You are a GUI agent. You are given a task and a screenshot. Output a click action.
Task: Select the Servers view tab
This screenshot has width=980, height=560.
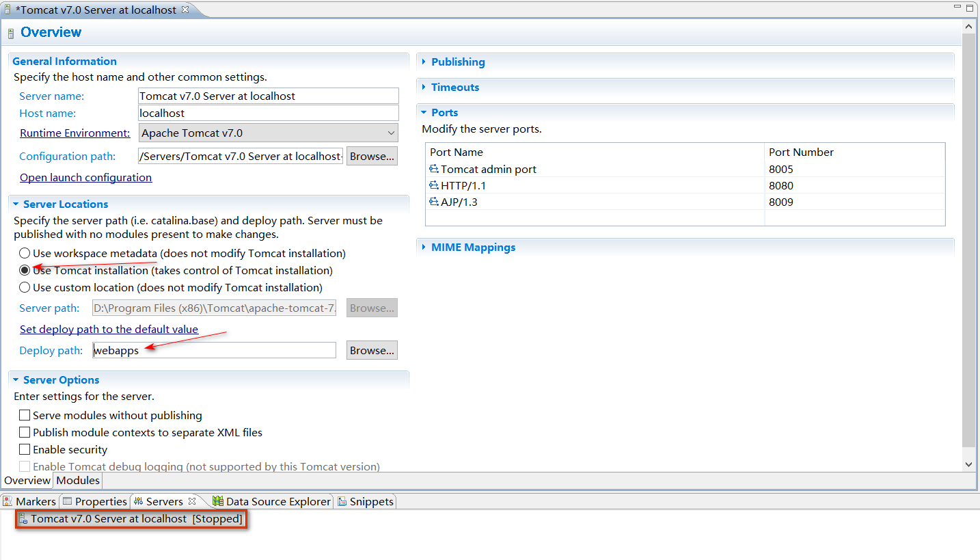[x=165, y=501]
